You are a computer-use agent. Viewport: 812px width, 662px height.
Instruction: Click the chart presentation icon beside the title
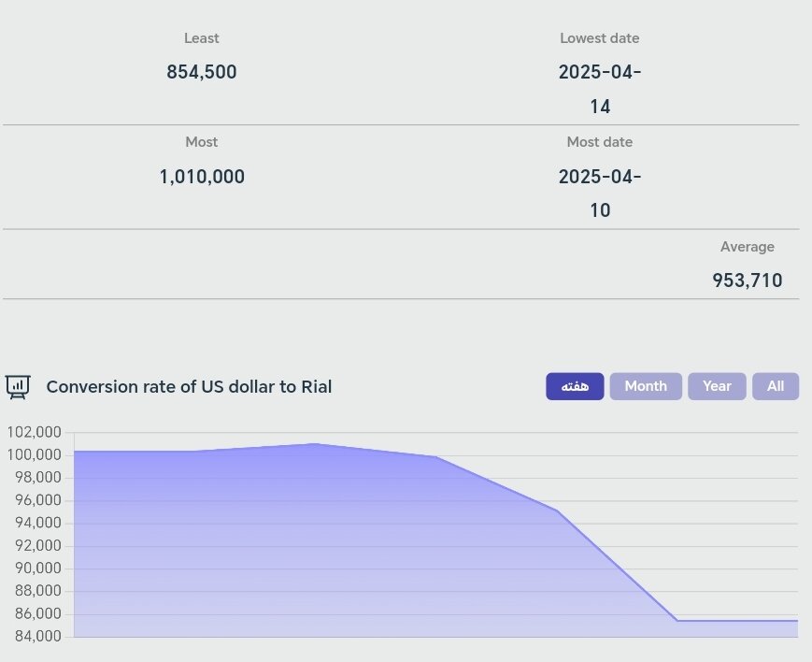pyautogui.click(x=18, y=386)
